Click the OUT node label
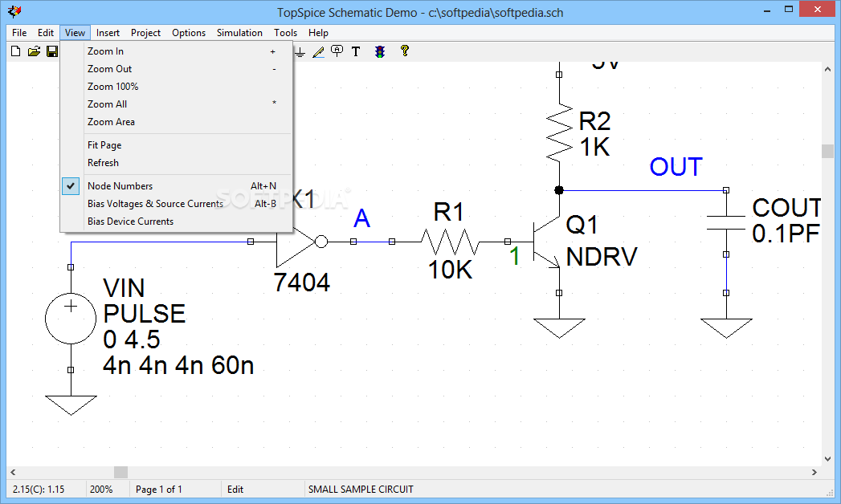This screenshot has height=504, width=841. coord(676,167)
